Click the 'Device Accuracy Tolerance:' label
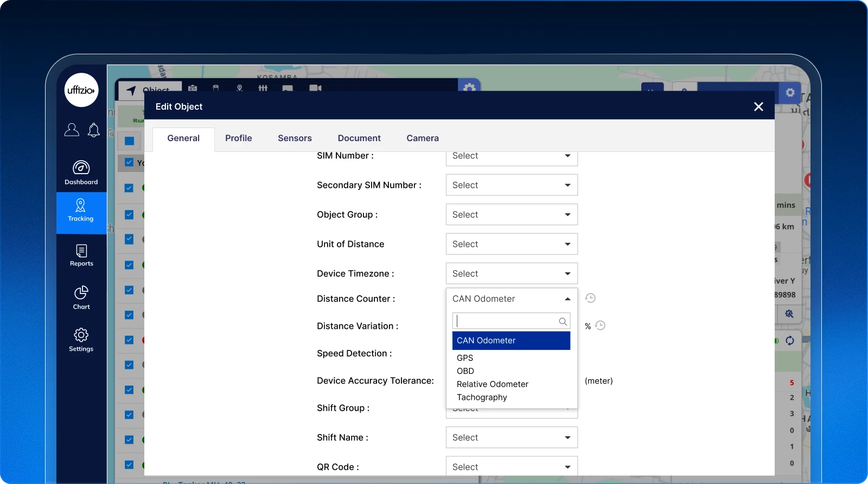Image resolution: width=868 pixels, height=484 pixels. [375, 381]
